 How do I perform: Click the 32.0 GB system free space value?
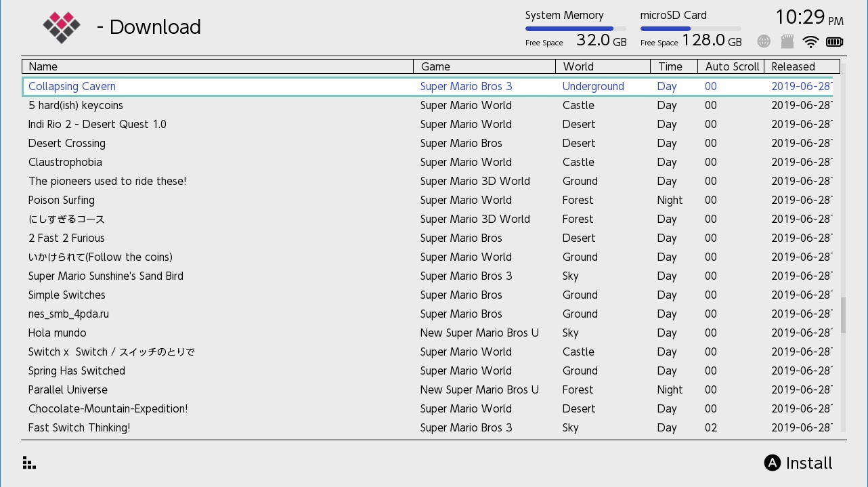tap(601, 41)
